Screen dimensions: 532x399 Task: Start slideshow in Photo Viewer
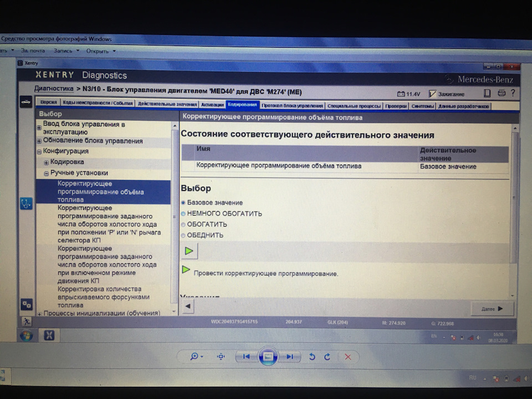point(268,356)
